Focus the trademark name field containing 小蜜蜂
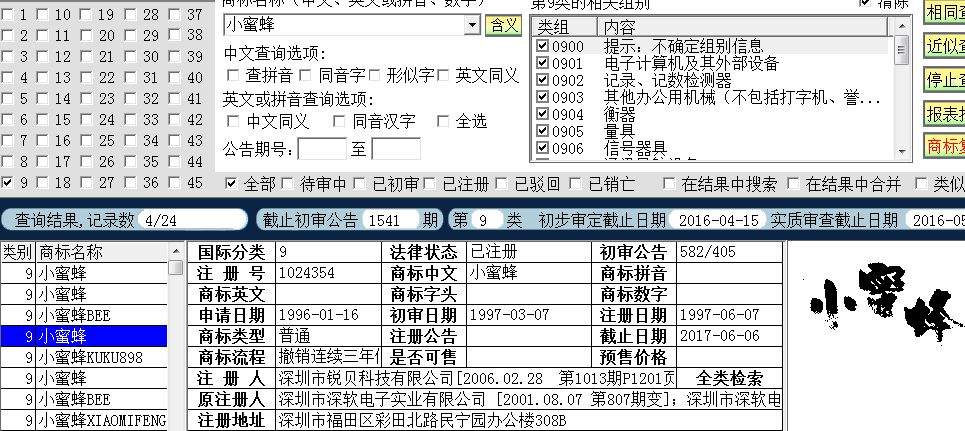965x431 pixels. [x=345, y=25]
